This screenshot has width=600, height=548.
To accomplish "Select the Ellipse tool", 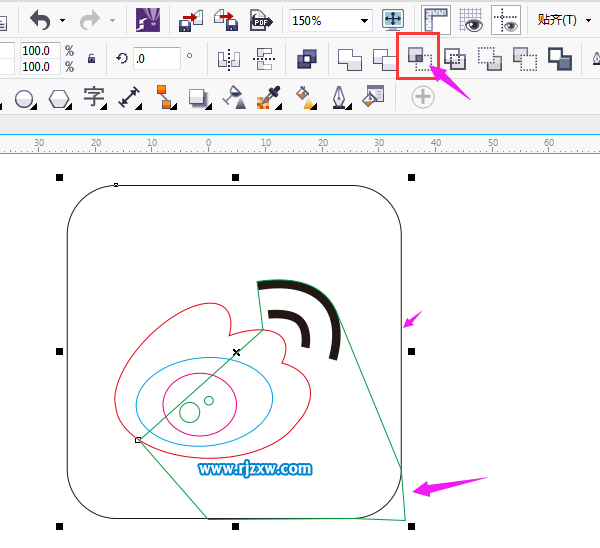I will (x=25, y=99).
